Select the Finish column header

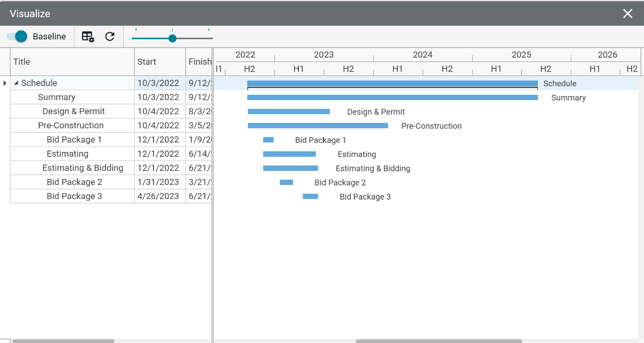click(x=199, y=62)
